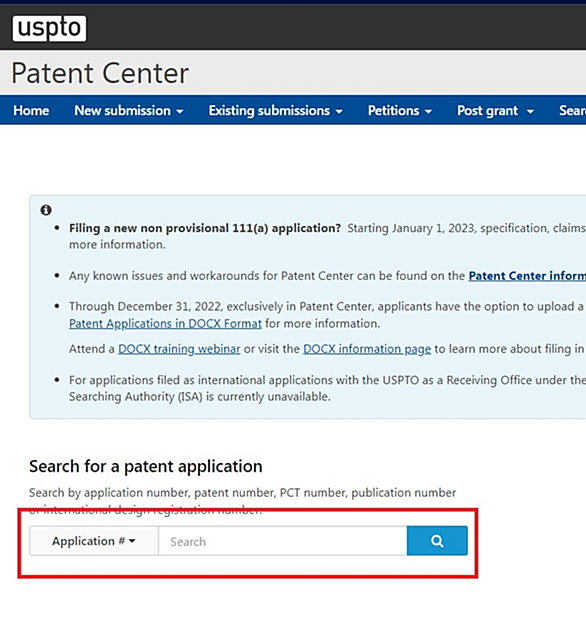Click the caret beside Application #
This screenshot has height=619, width=586.
click(x=132, y=541)
